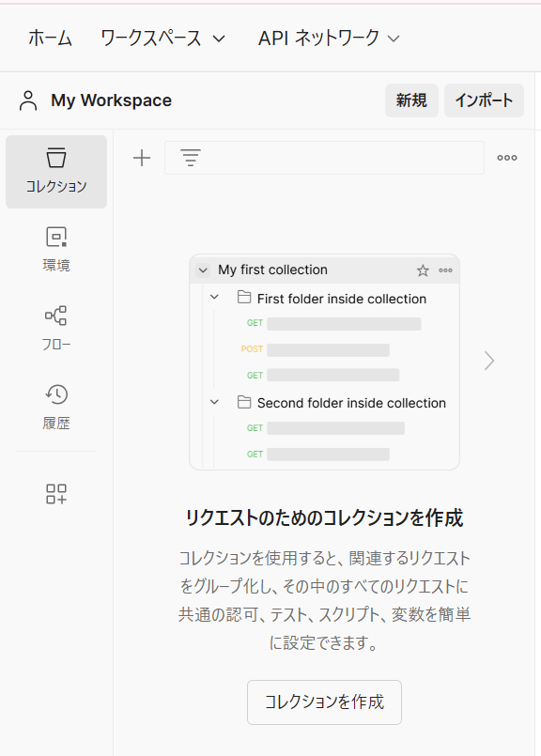Screen dimensions: 541x756
Task: Star the My first collection illustration
Action: pos(423,270)
